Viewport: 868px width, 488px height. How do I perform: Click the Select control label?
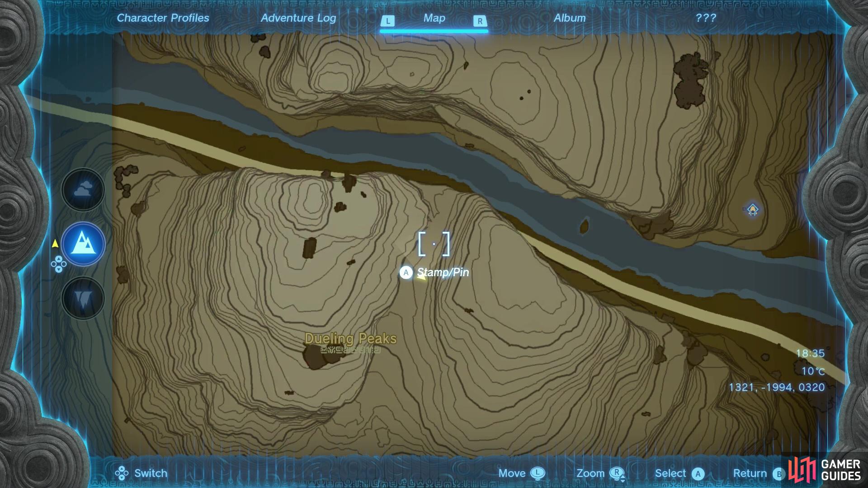(x=670, y=474)
